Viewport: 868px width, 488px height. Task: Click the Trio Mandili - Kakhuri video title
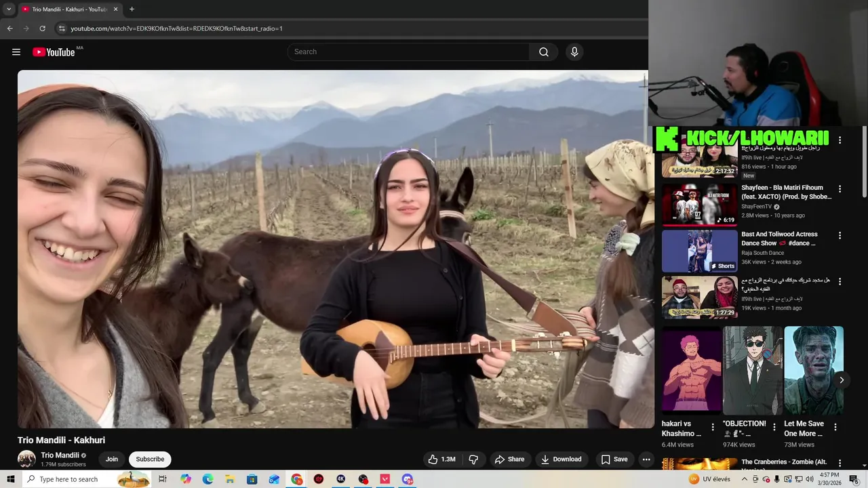pos(61,441)
